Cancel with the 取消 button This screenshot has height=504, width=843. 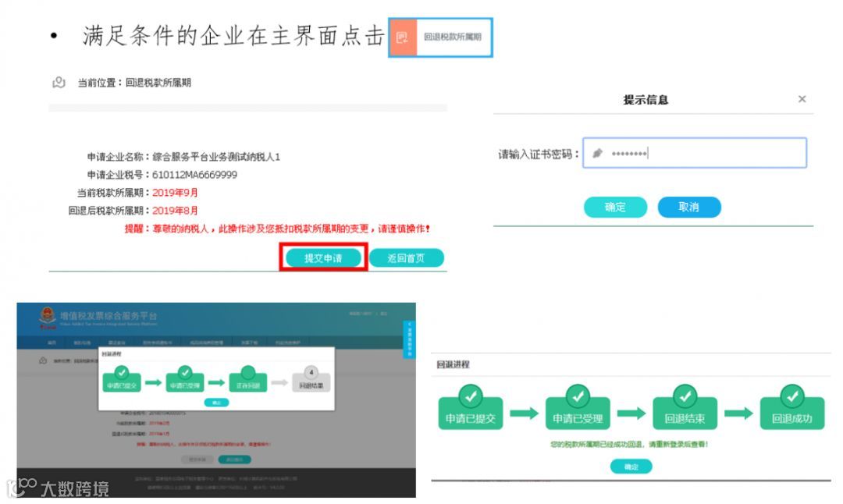(688, 207)
